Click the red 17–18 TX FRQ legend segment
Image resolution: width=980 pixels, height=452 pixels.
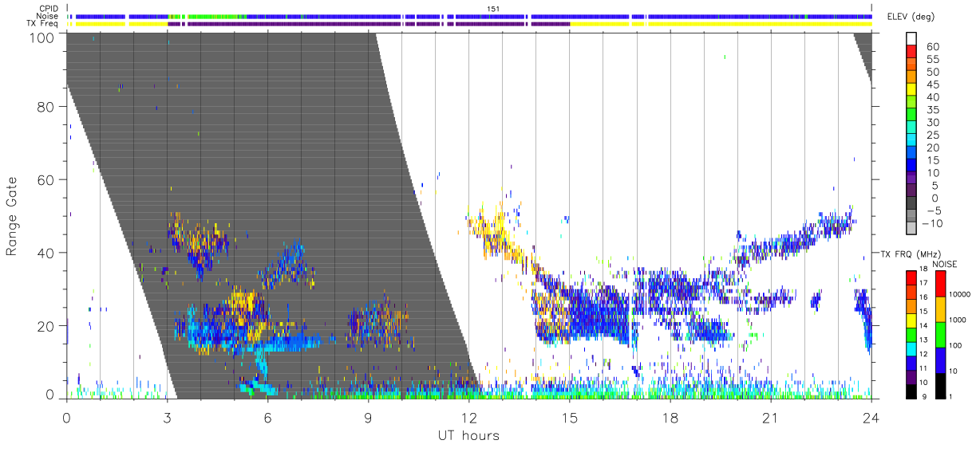[x=911, y=277]
